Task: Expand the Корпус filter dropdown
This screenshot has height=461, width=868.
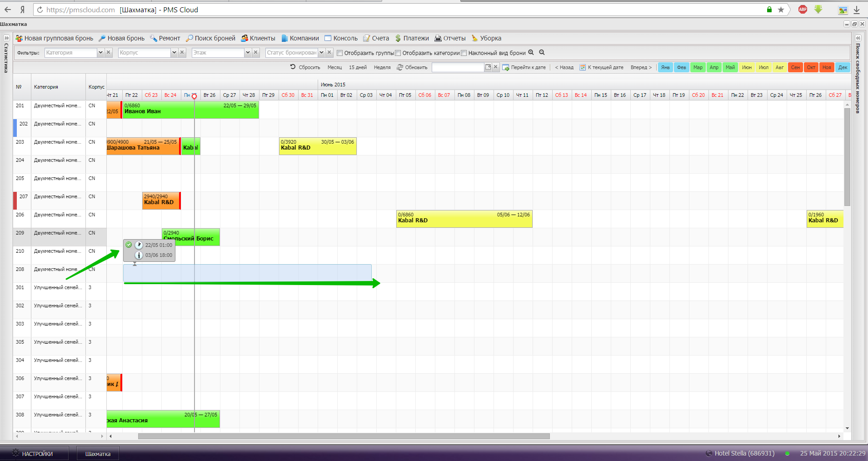Action: point(174,53)
